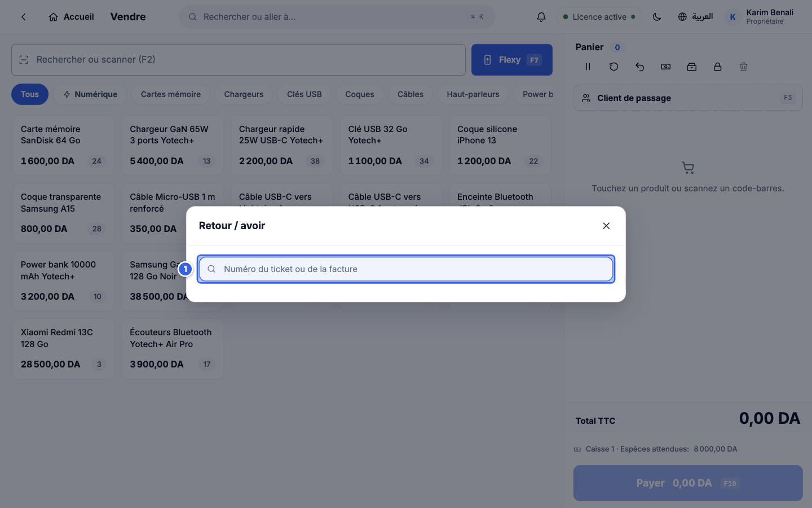The width and height of the screenshot is (812, 508).
Task: Select Client de passage customer
Action: click(x=688, y=98)
